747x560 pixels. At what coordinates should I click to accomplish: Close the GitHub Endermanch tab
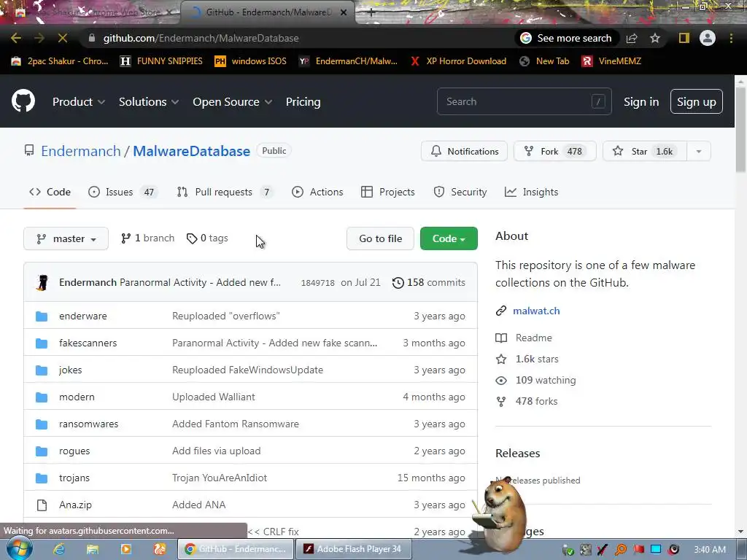point(344,12)
